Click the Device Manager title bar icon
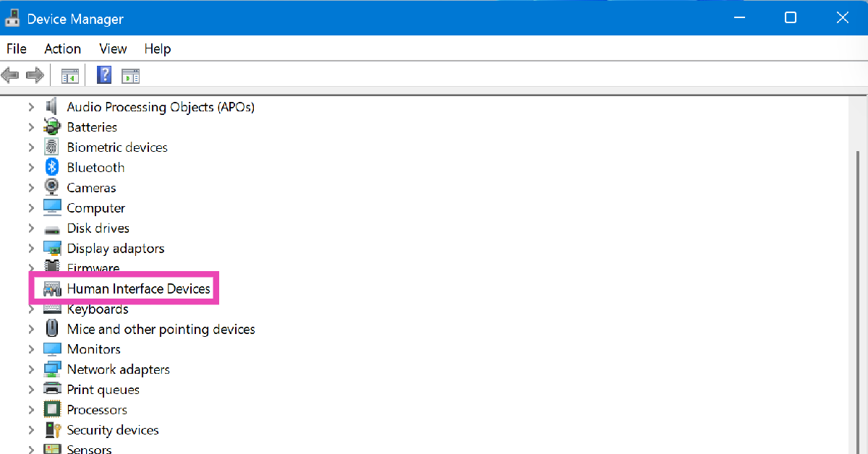Image resolution: width=868 pixels, height=454 pixels. 12,17
